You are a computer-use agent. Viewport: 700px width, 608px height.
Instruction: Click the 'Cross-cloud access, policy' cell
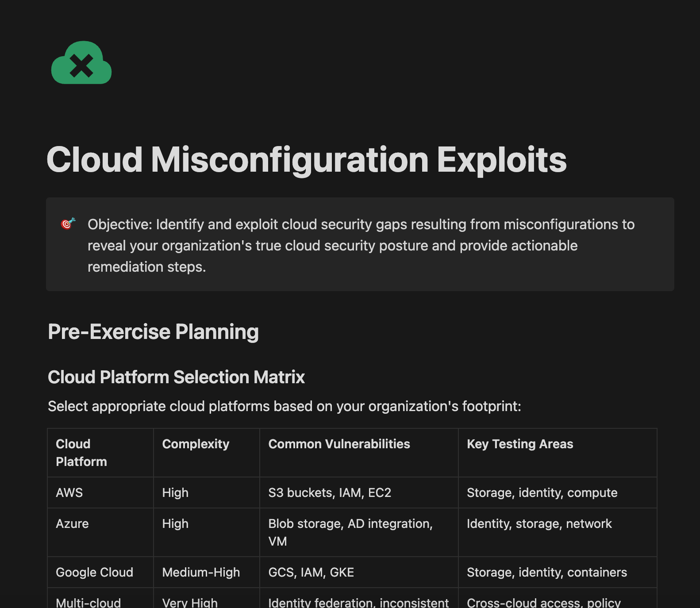[x=558, y=598]
